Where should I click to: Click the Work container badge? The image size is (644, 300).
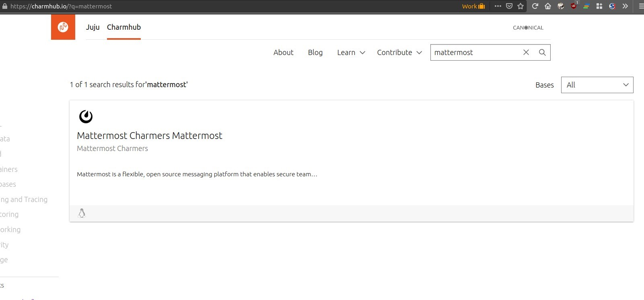(473, 6)
